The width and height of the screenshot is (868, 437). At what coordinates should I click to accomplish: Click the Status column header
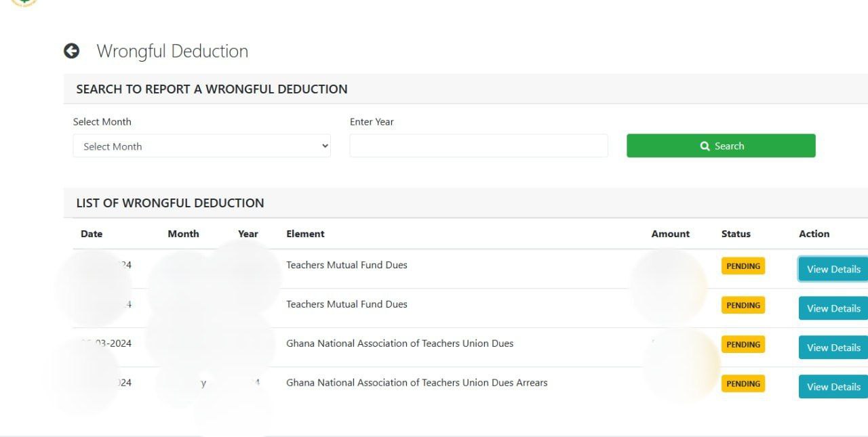click(x=736, y=234)
